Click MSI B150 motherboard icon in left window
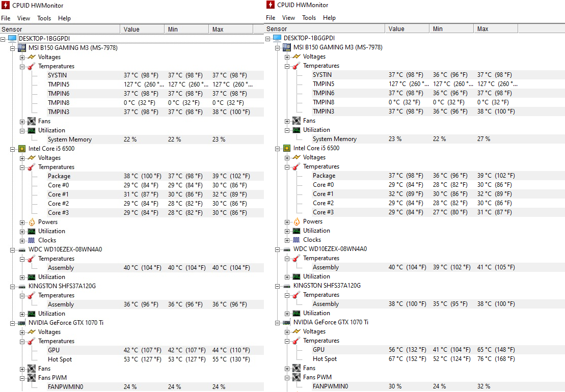 (x=22, y=47)
